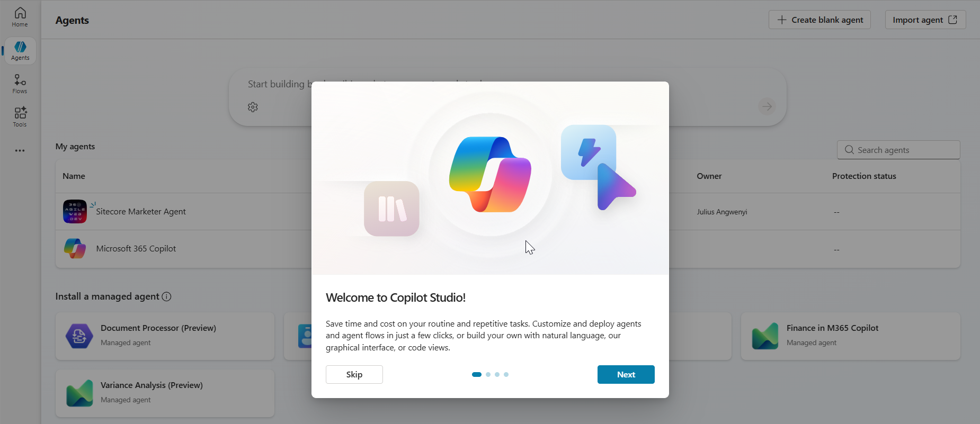The height and width of the screenshot is (424, 980).
Task: Open Flows from the left navigation
Action: tap(20, 84)
